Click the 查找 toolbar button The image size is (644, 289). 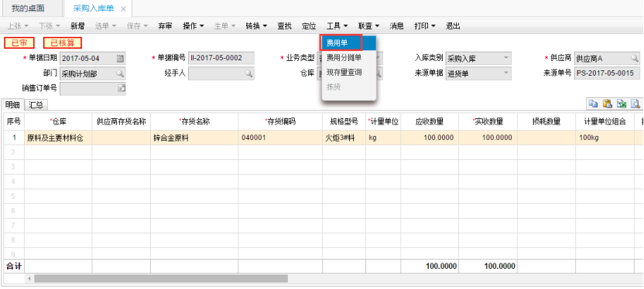tap(284, 26)
